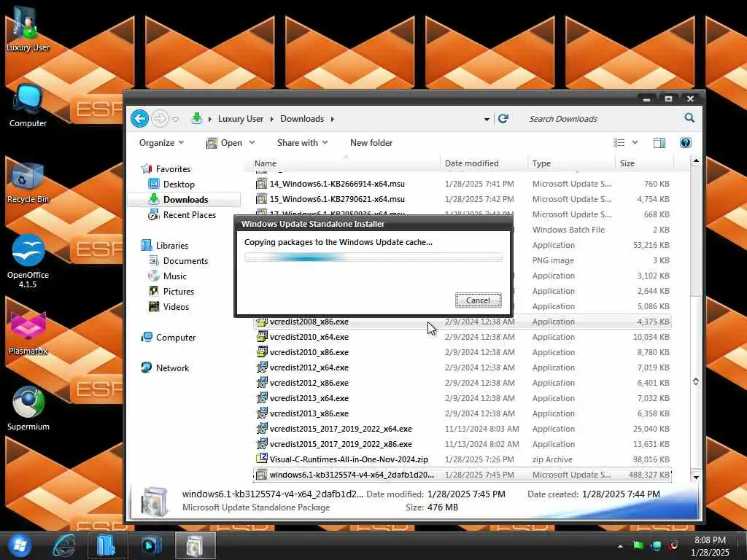Open Pictures library in the navigation pane

coord(178,292)
